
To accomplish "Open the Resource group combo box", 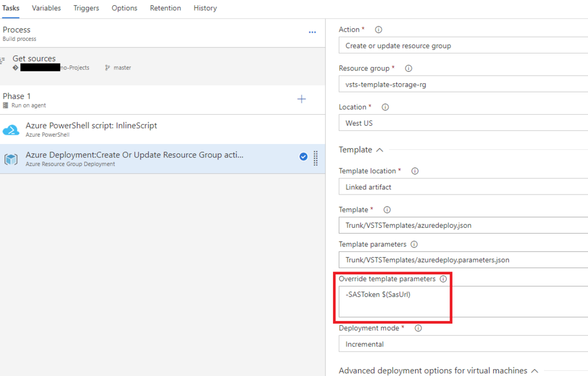I will point(463,84).
